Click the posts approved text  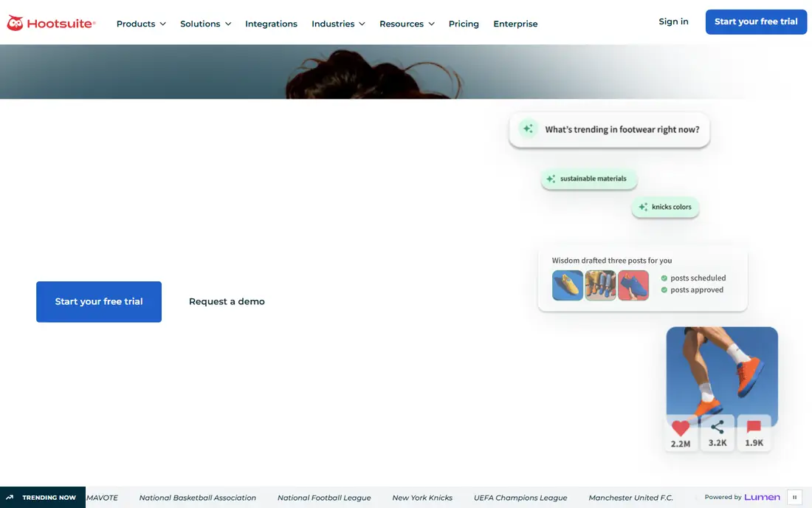pyautogui.click(x=697, y=290)
